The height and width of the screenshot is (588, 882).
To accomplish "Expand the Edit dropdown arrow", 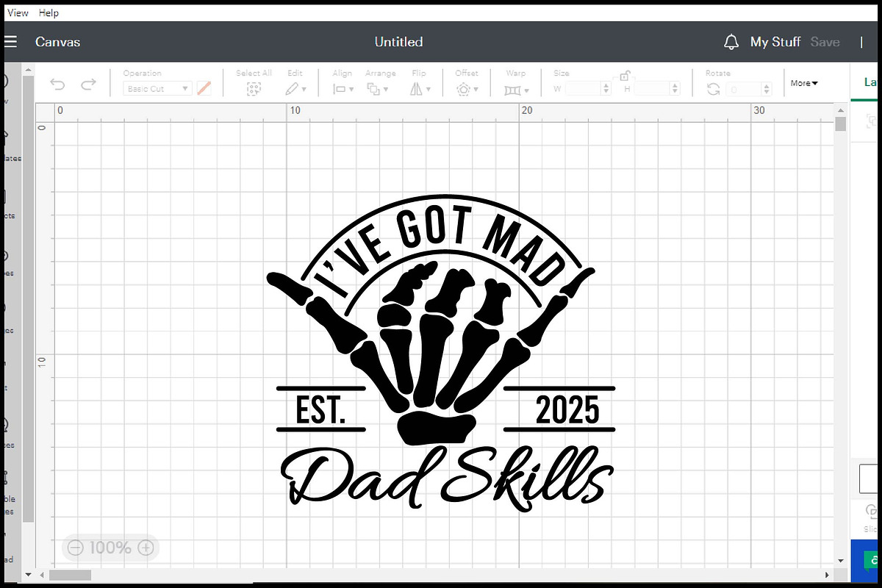I will coord(305,90).
